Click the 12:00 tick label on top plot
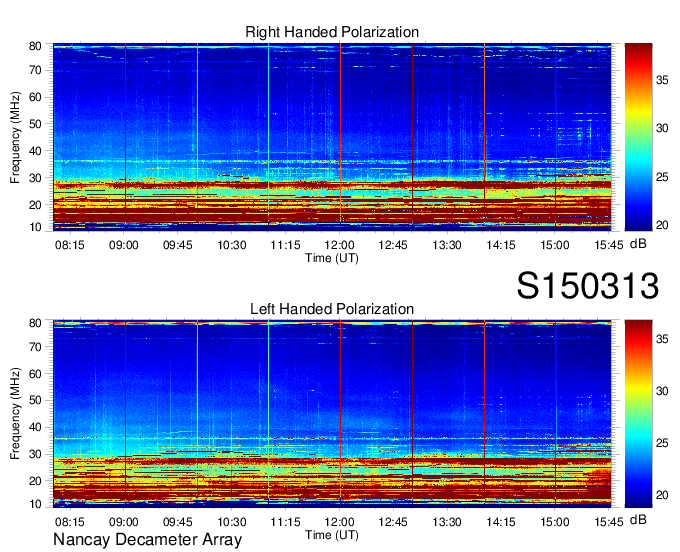The width and height of the screenshot is (680, 552). (x=340, y=245)
